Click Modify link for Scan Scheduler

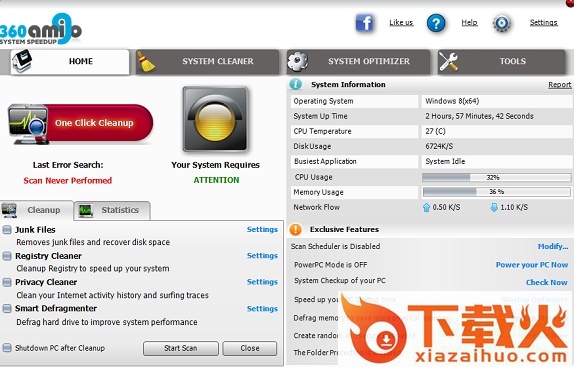(x=553, y=247)
